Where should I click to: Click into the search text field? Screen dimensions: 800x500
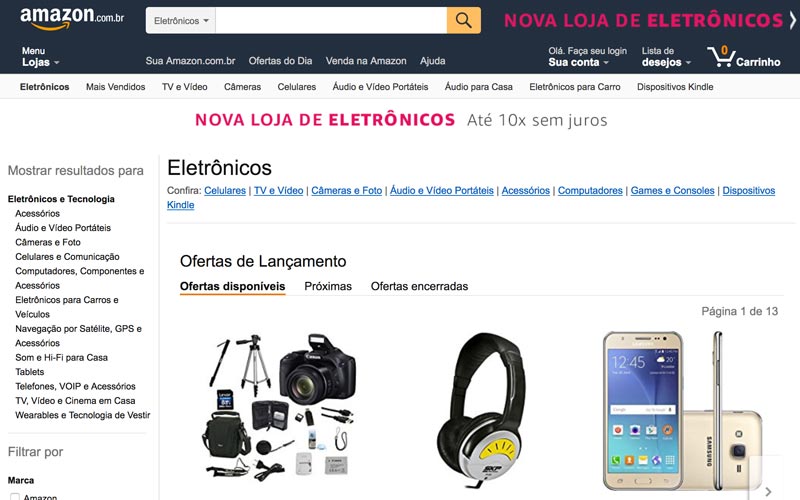click(331, 20)
